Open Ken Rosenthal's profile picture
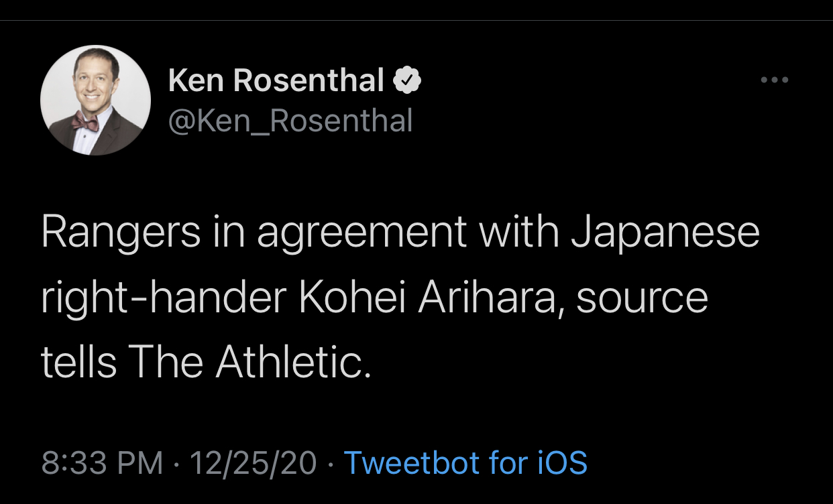The width and height of the screenshot is (833, 504). coord(95,101)
